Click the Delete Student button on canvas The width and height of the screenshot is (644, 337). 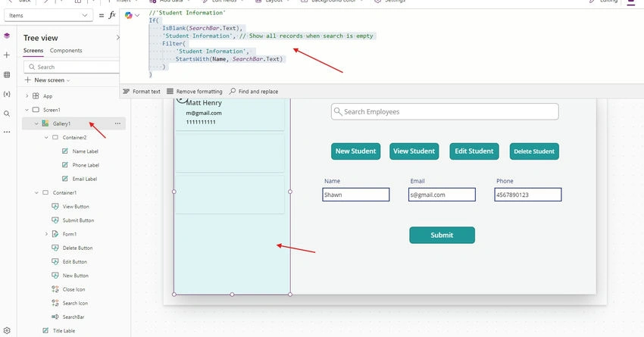click(534, 151)
